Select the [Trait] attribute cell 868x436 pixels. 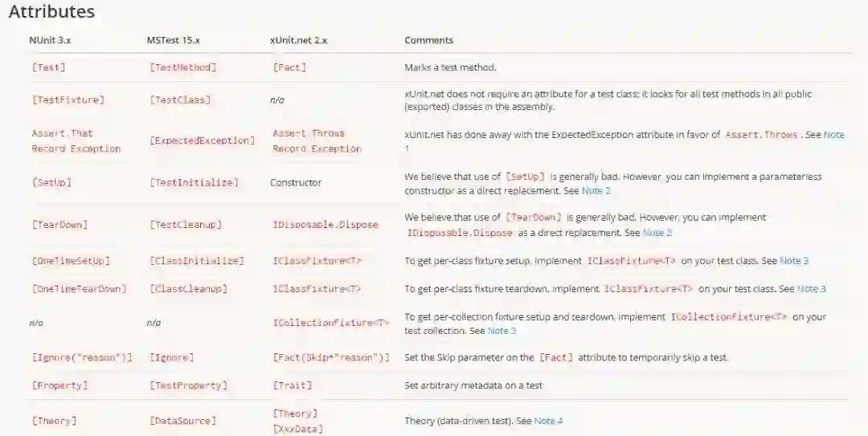click(x=293, y=385)
